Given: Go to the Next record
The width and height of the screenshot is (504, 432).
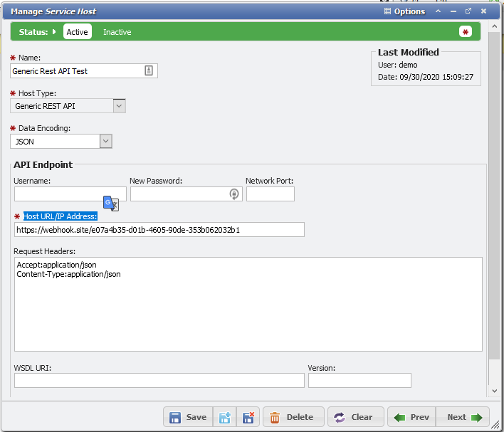Looking at the screenshot, I should (463, 418).
